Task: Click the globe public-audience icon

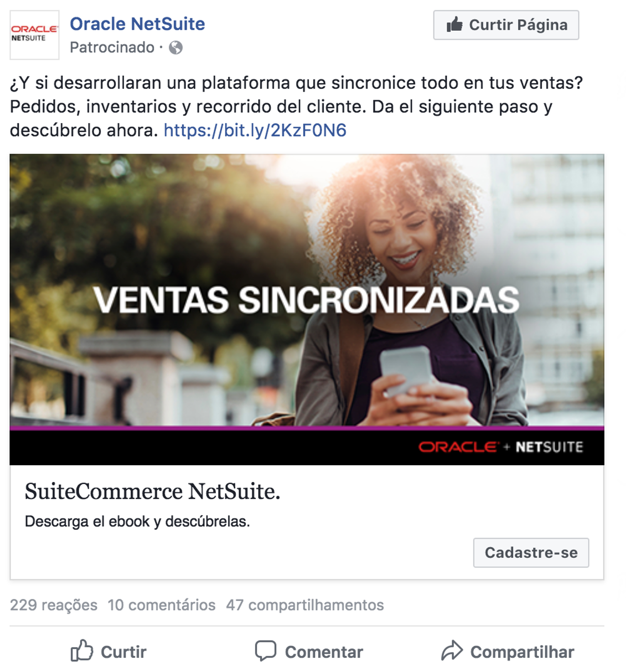Action: coord(176,48)
